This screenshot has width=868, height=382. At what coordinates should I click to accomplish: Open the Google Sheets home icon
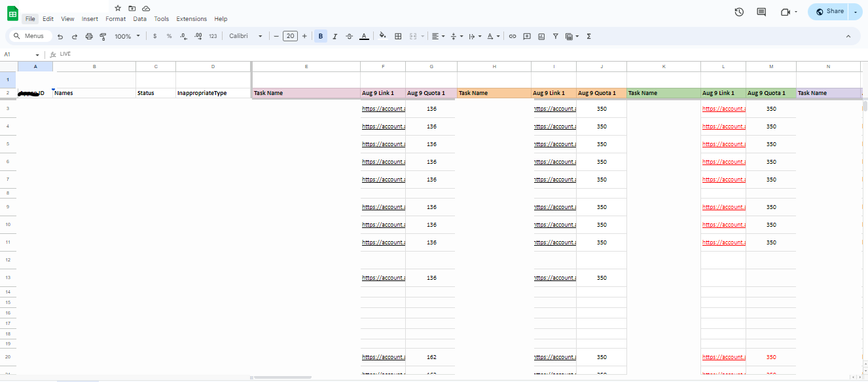13,12
